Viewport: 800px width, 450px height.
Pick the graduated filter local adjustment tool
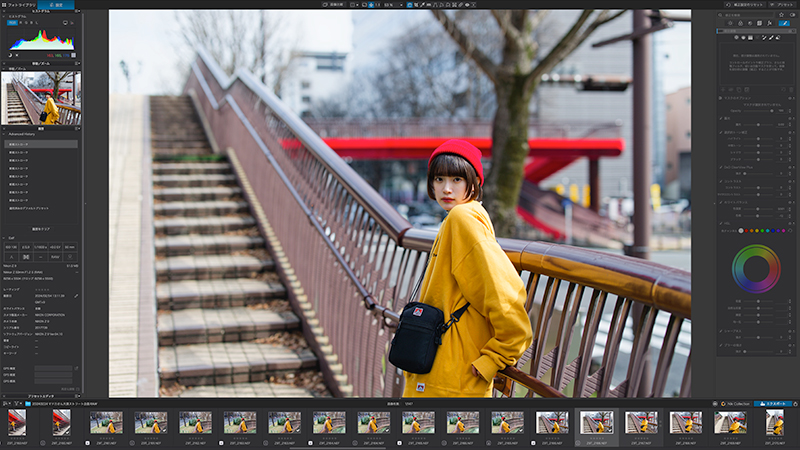point(750,37)
